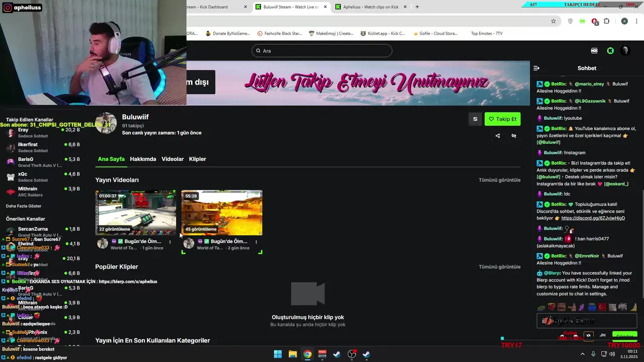Click the green extension icon in Chrome toolbar
The height and width of the screenshot is (362, 644).
pos(582,21)
